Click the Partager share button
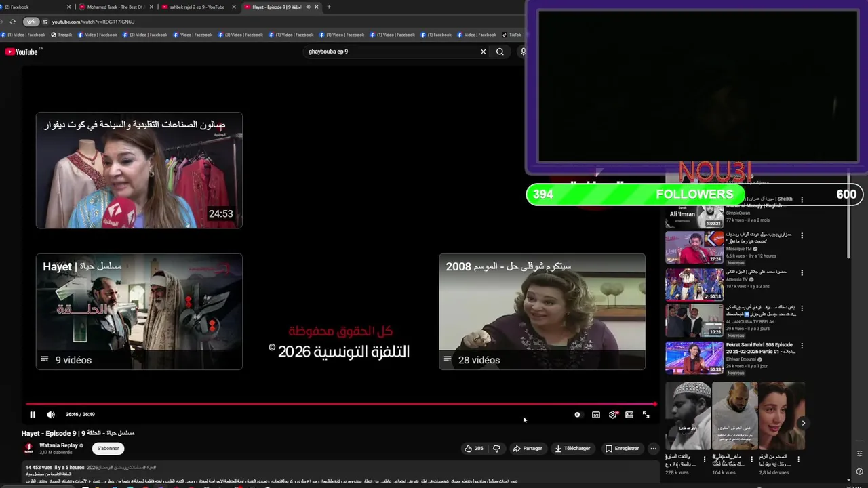This screenshot has height=488, width=868. click(x=528, y=449)
